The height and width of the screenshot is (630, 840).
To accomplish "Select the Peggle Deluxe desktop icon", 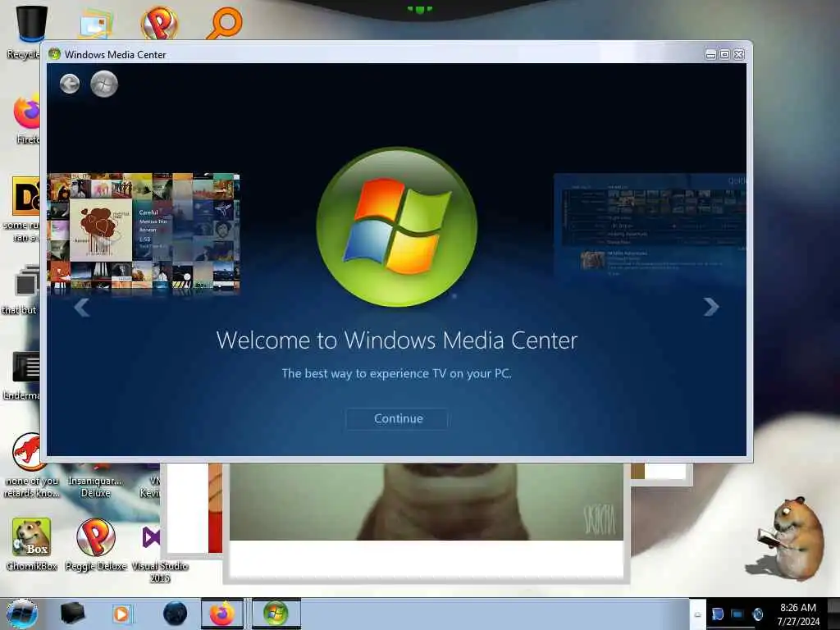I will (96, 545).
